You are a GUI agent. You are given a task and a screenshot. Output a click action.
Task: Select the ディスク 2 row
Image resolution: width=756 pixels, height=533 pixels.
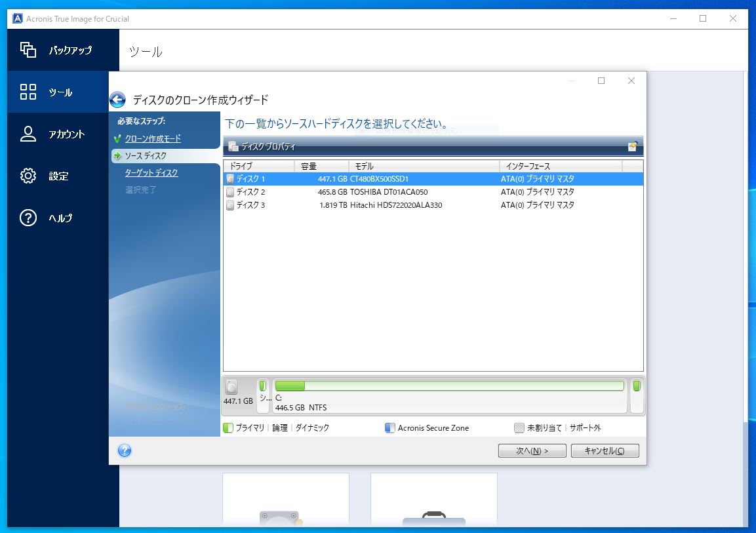click(x=433, y=192)
